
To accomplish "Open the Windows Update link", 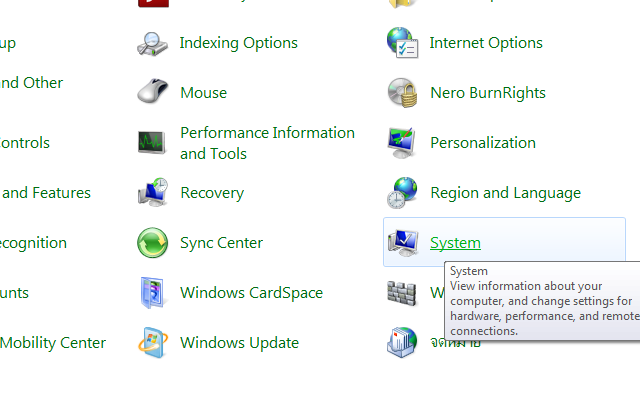I will point(239,343).
